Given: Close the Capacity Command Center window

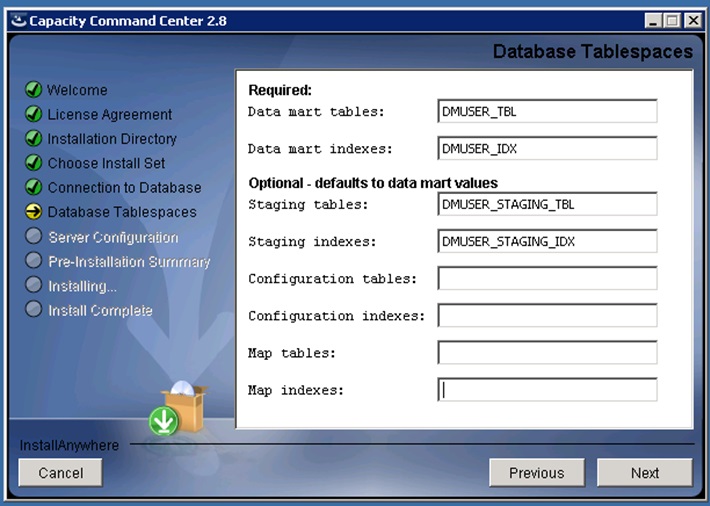Looking at the screenshot, I should tap(693, 21).
